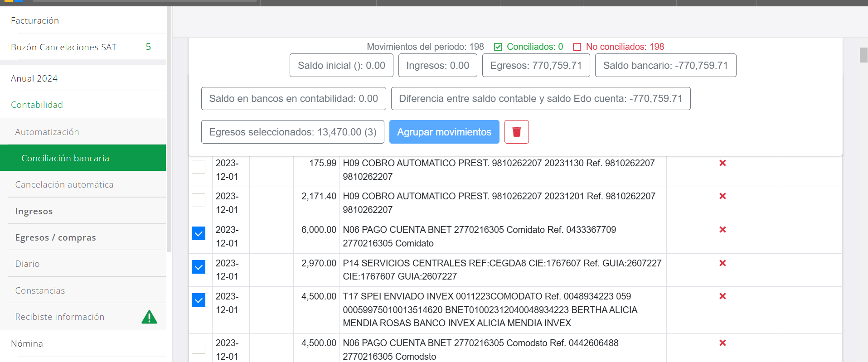This screenshot has height=362, width=868.
Task: Uncheck the 6,000.00 Pago Cuenta Comidato row
Action: click(199, 233)
